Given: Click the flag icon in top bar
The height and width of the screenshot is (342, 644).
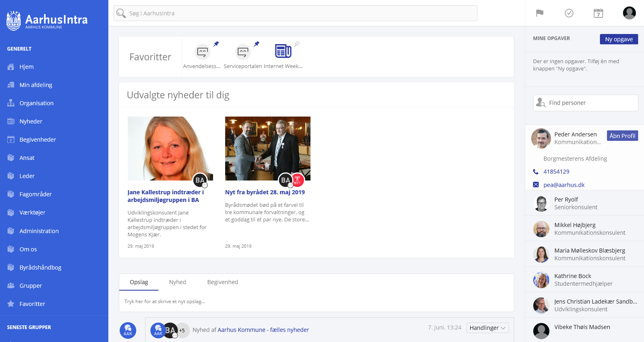Looking at the screenshot, I should tap(539, 13).
